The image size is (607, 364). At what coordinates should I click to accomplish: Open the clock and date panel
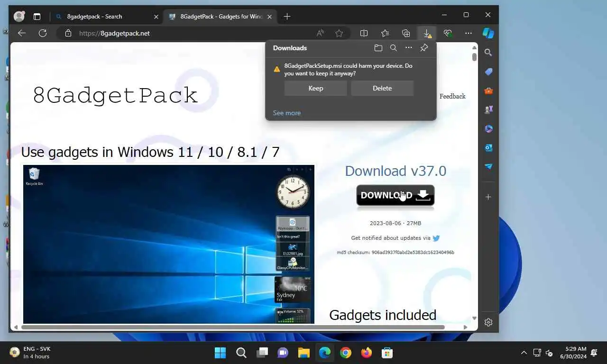tap(573, 353)
